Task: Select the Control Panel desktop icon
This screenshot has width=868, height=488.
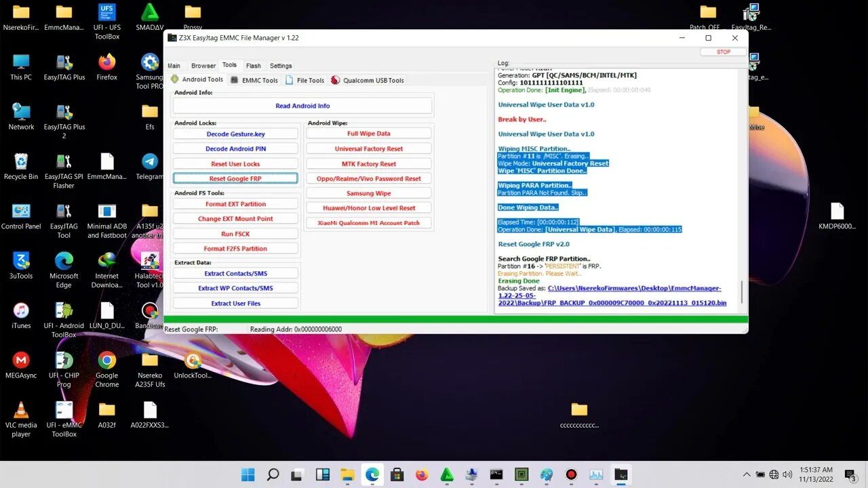Action: 21,216
